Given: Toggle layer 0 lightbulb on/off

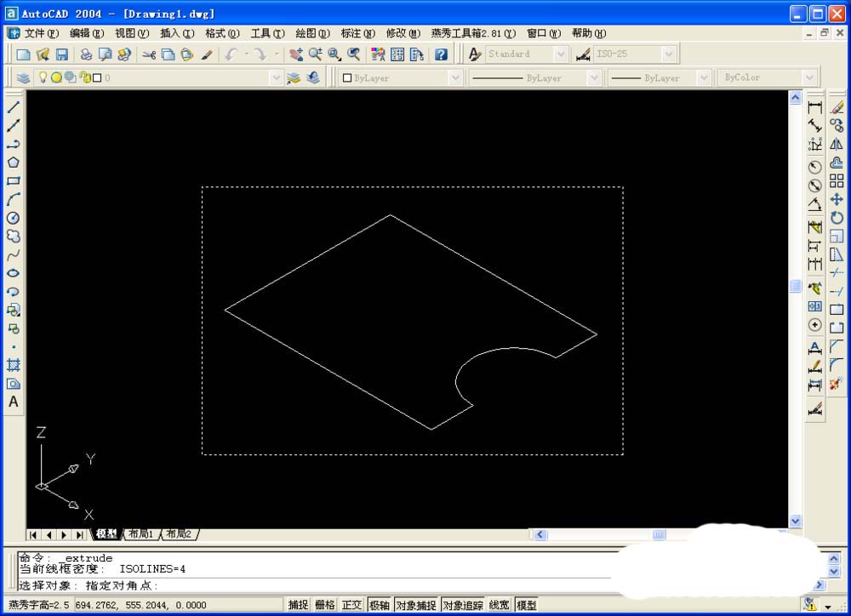Looking at the screenshot, I should (43, 77).
